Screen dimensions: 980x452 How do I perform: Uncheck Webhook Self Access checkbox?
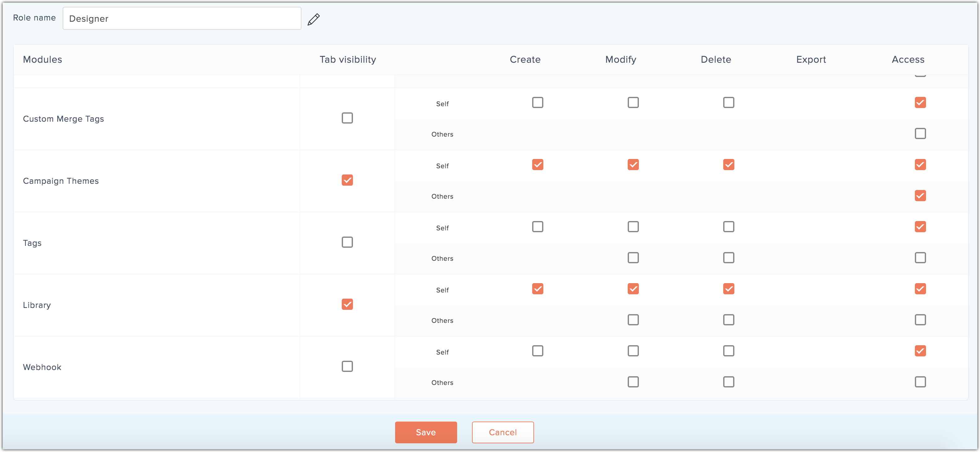click(x=920, y=351)
